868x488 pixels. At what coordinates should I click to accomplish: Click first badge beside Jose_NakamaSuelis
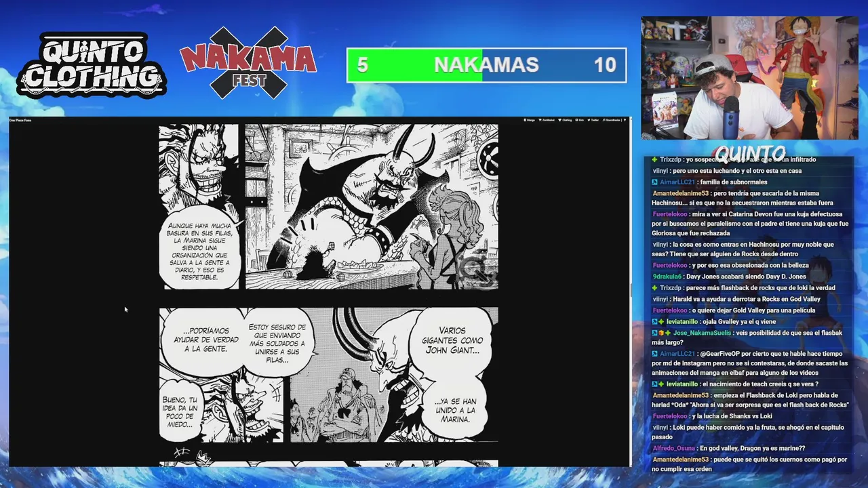tap(655, 333)
